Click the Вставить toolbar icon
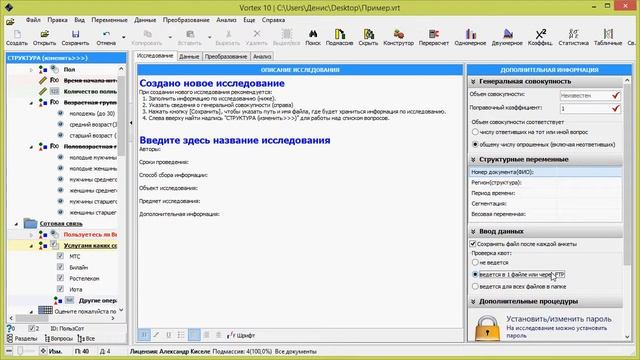 click(x=189, y=34)
